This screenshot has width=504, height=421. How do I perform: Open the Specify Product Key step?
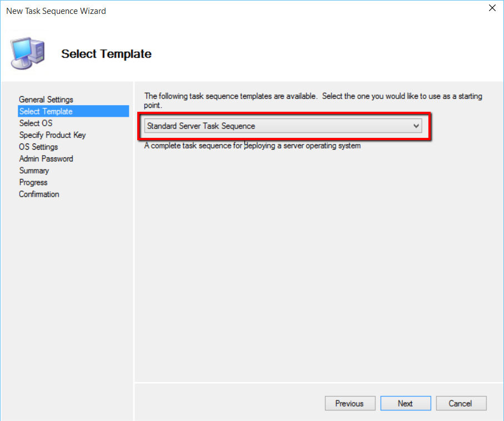pos(53,135)
